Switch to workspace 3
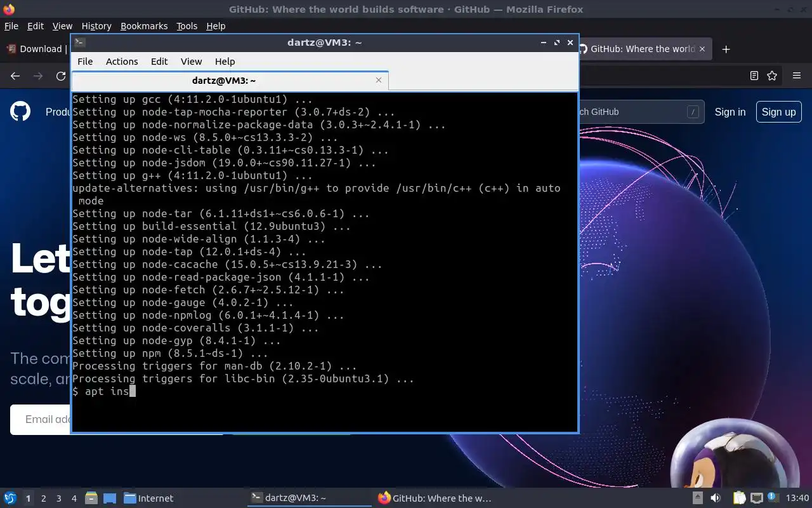812x508 pixels. tap(58, 498)
